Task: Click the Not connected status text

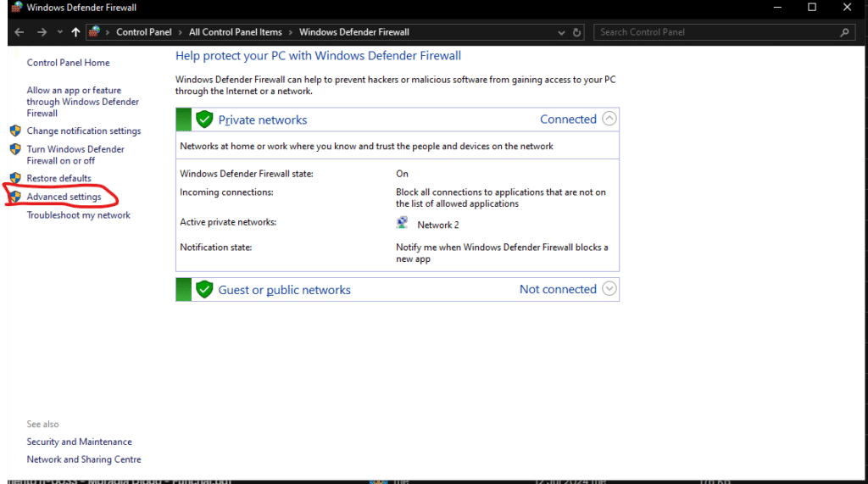Action: pos(558,289)
